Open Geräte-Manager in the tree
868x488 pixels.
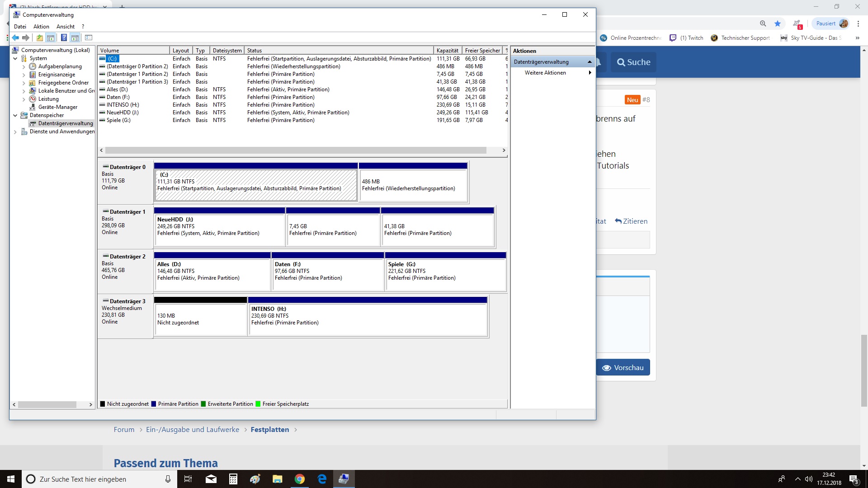click(x=57, y=107)
